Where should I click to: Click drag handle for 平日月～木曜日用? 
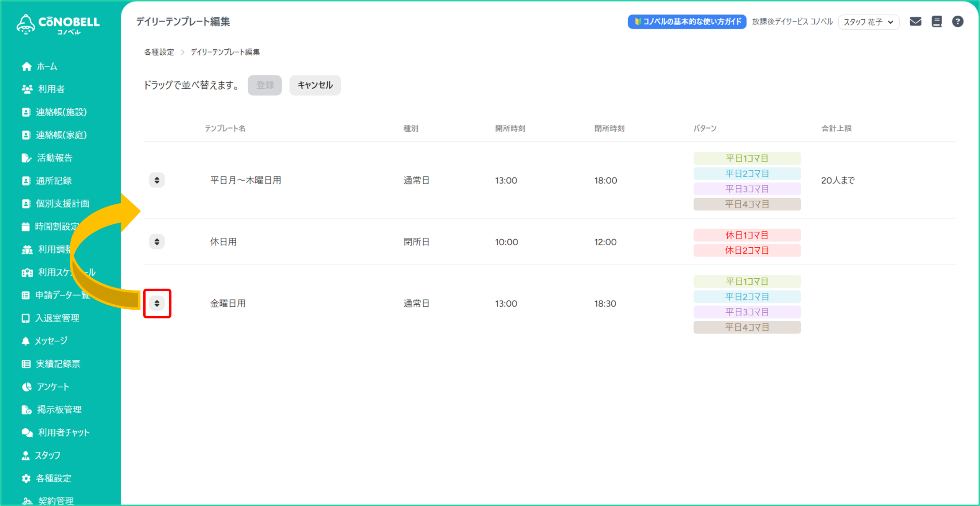pyautogui.click(x=157, y=180)
